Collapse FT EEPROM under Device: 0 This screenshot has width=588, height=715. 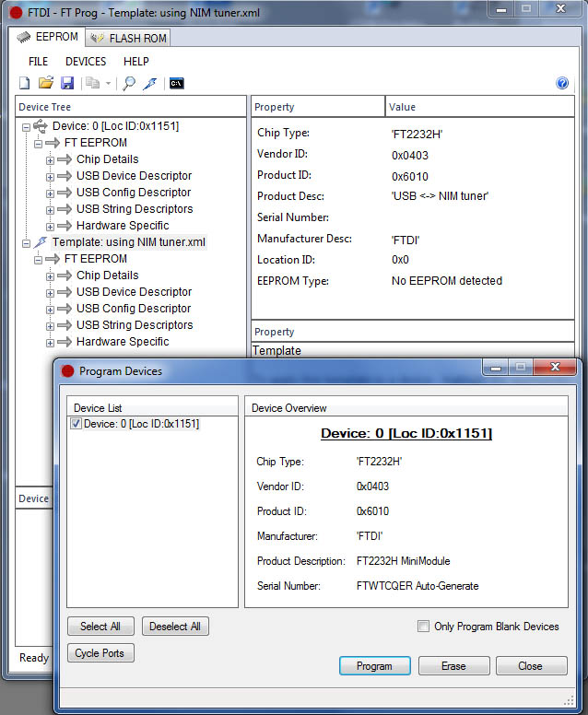coord(39,144)
